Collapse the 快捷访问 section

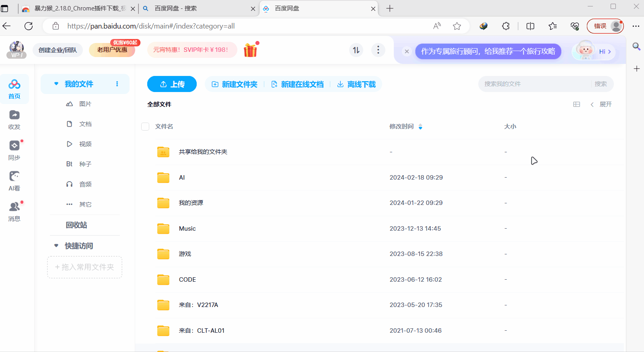(x=56, y=246)
